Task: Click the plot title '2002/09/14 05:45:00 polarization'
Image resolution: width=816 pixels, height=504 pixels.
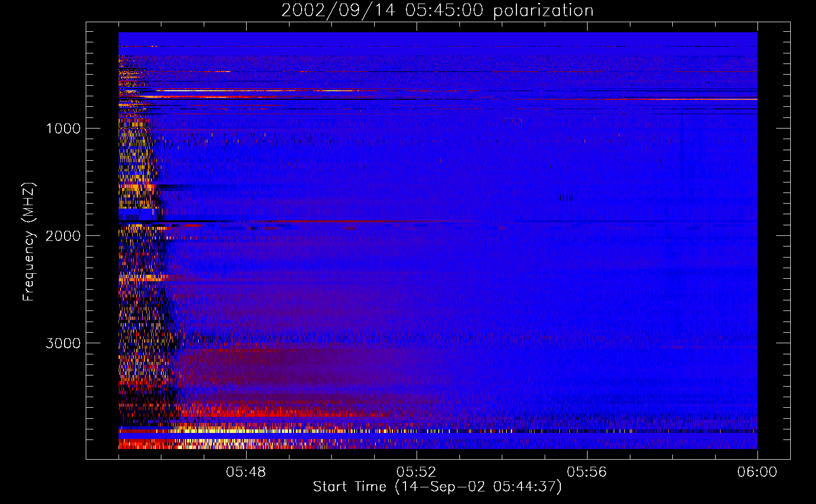Action: click(x=437, y=11)
